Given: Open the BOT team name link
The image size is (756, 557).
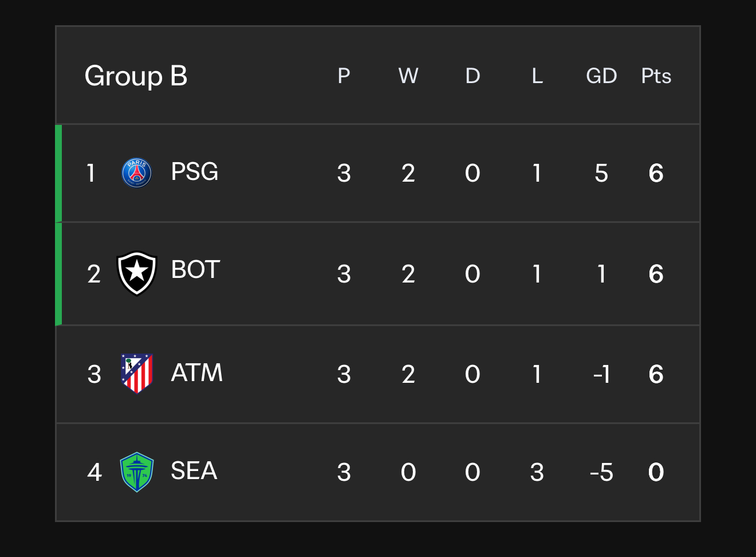Looking at the screenshot, I should (x=195, y=270).
